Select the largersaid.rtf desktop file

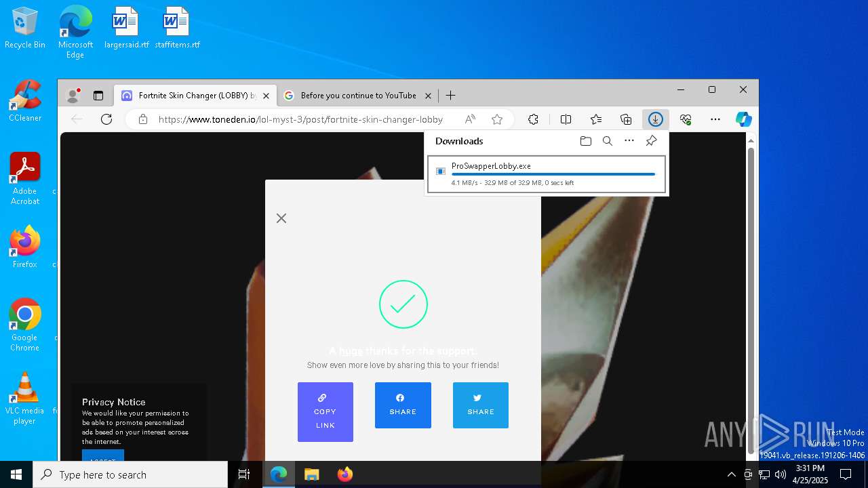click(x=126, y=28)
